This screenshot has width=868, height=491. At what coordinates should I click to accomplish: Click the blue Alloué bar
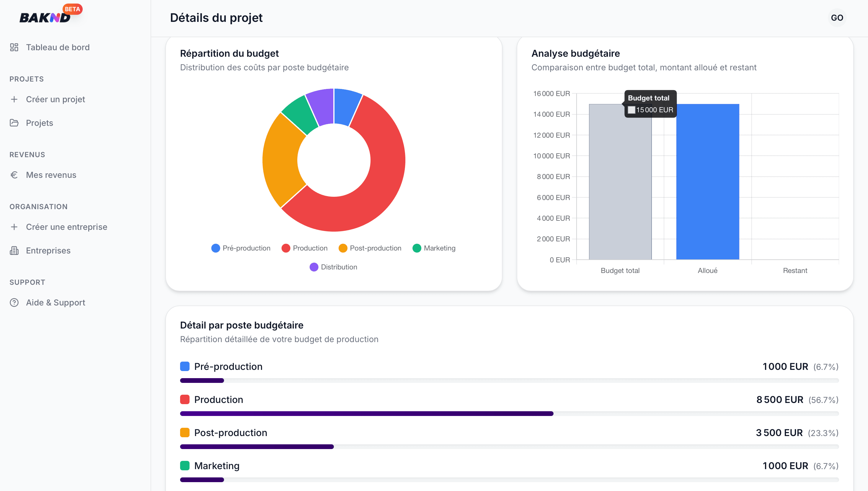click(708, 182)
